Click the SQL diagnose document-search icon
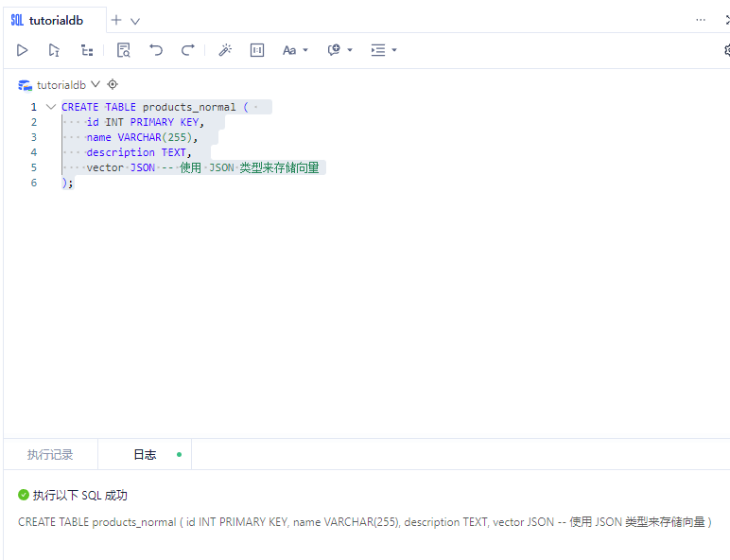The image size is (730, 560). click(x=123, y=50)
